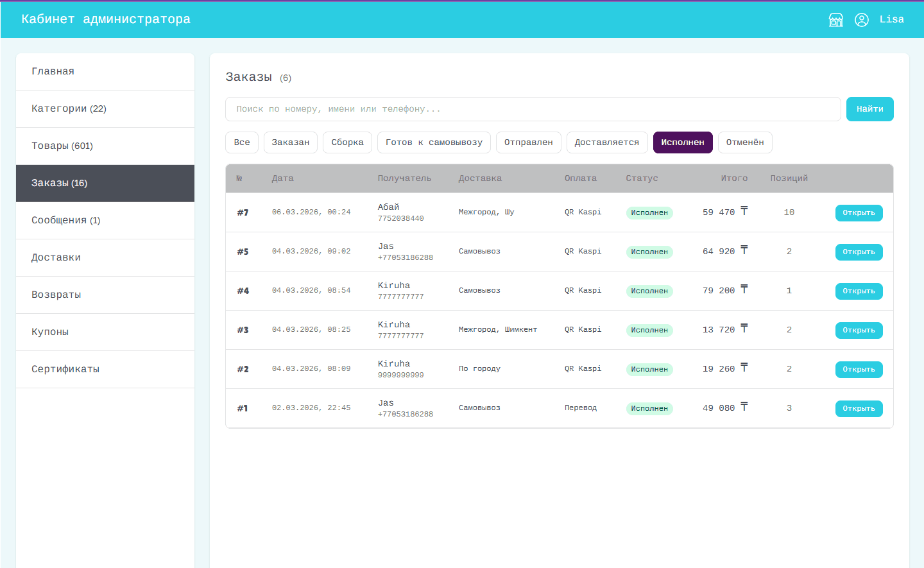The height and width of the screenshot is (568, 924).
Task: Focus the order search input field
Action: (x=533, y=109)
